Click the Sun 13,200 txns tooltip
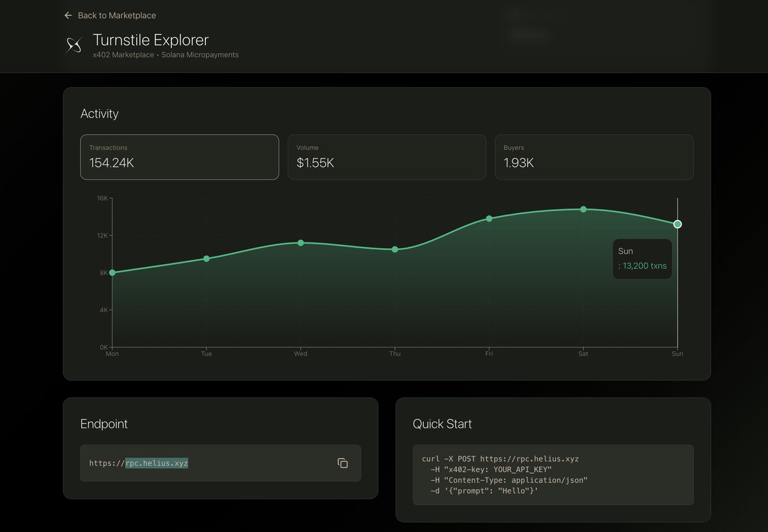The width and height of the screenshot is (768, 532). (x=642, y=259)
